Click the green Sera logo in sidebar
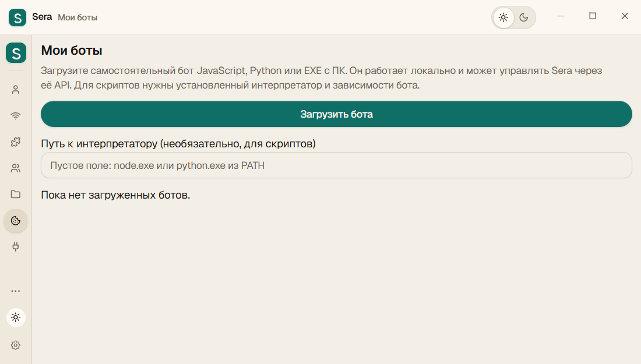 click(x=16, y=52)
